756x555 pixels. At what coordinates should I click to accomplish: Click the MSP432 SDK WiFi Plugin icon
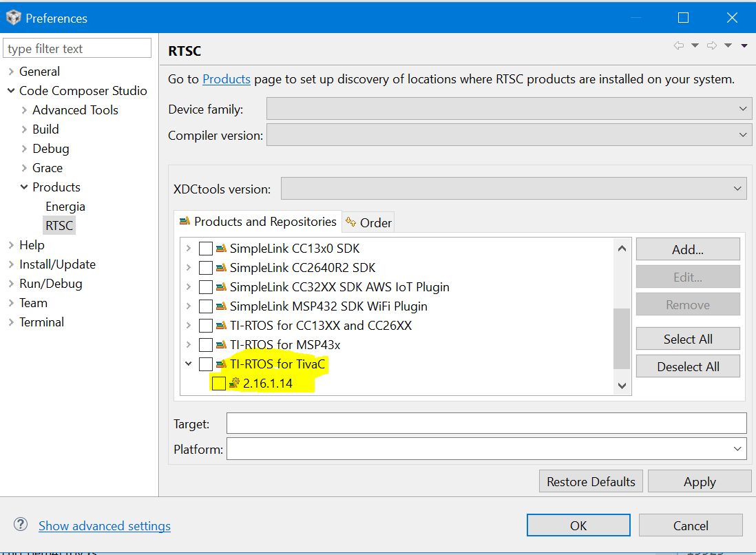pos(221,306)
